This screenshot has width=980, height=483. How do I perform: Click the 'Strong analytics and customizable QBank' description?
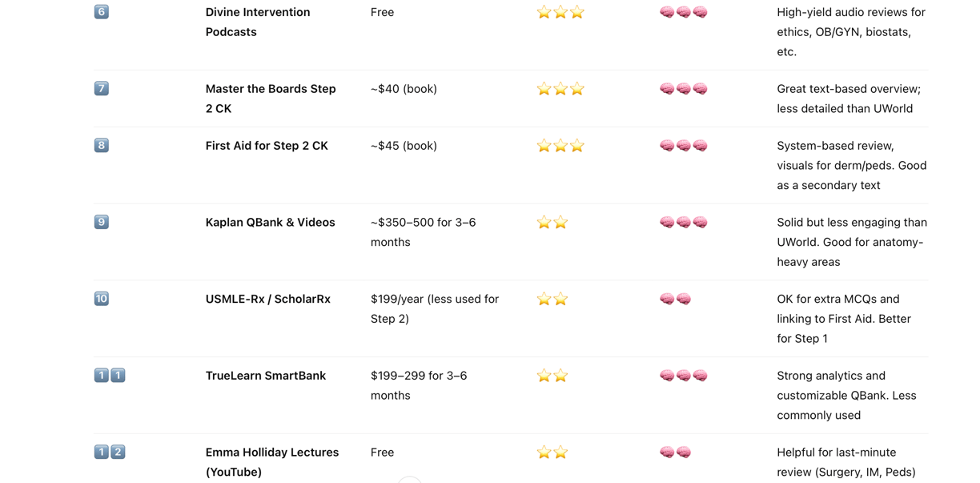[x=846, y=396]
